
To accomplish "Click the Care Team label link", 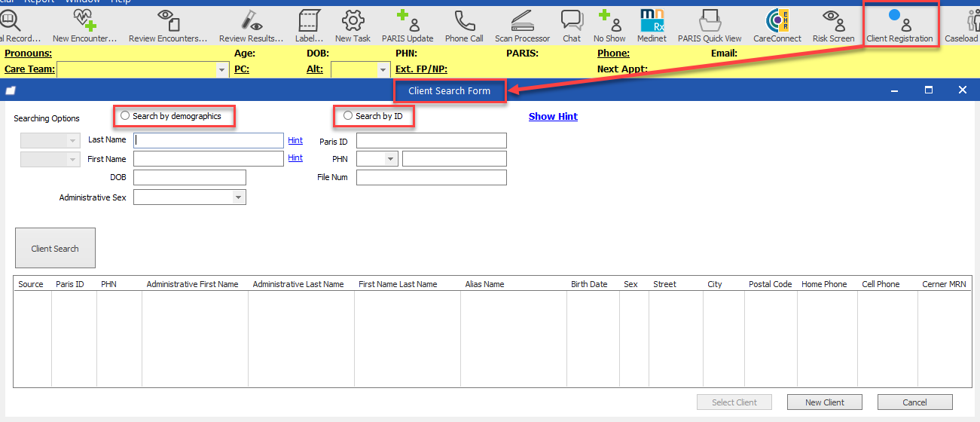I will (29, 69).
